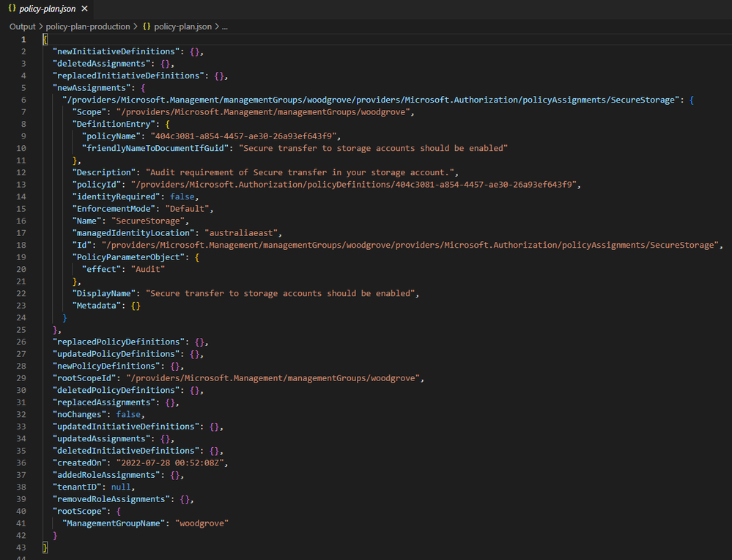Click line number 40 in the gutter
This screenshot has height=560, width=732.
pos(21,512)
